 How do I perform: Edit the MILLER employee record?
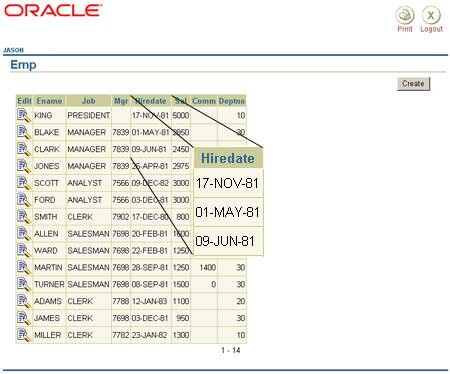pos(24,335)
